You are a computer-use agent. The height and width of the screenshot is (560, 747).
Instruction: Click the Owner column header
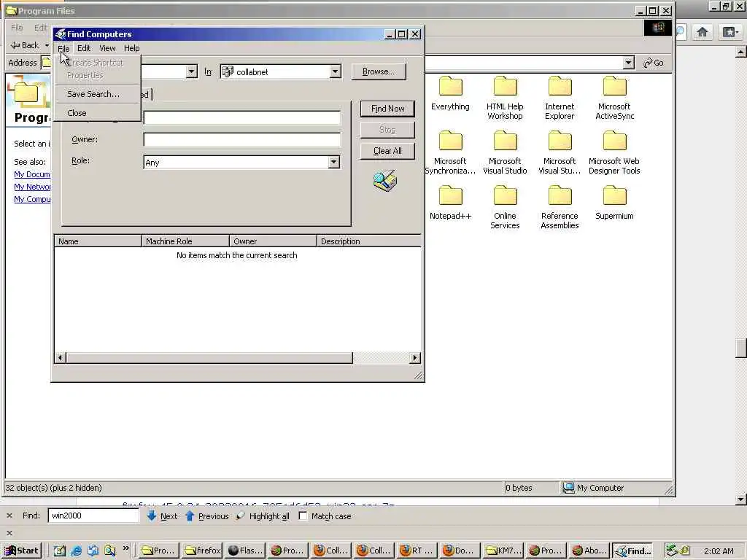point(273,241)
